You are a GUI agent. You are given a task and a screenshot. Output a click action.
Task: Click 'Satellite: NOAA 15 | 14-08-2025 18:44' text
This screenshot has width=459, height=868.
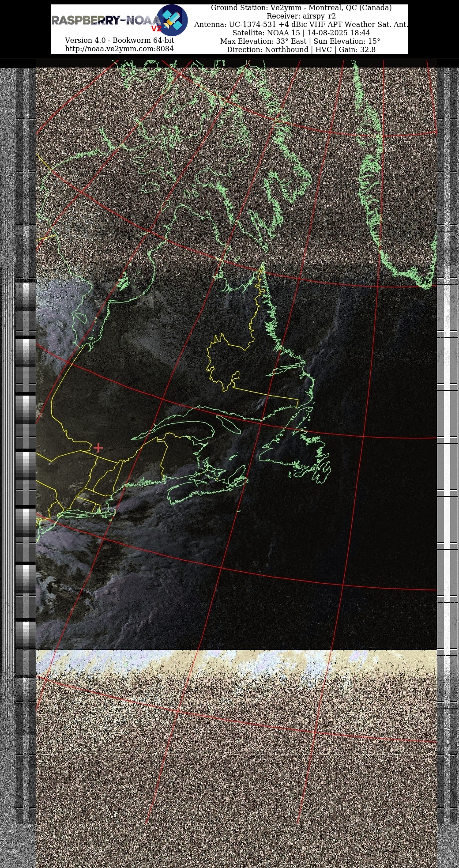coord(301,33)
